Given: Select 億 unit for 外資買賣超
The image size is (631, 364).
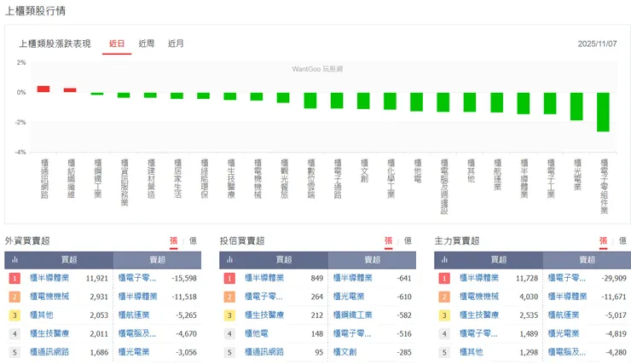Looking at the screenshot, I should click(x=194, y=240).
